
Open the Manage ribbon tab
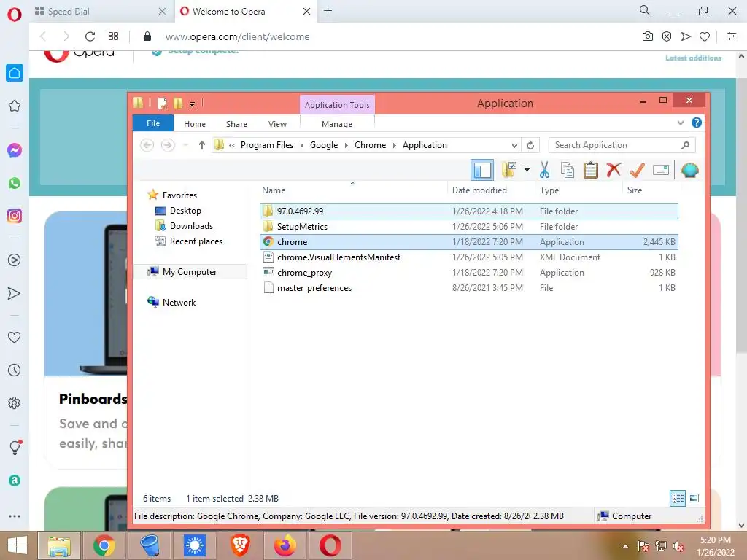tap(337, 124)
